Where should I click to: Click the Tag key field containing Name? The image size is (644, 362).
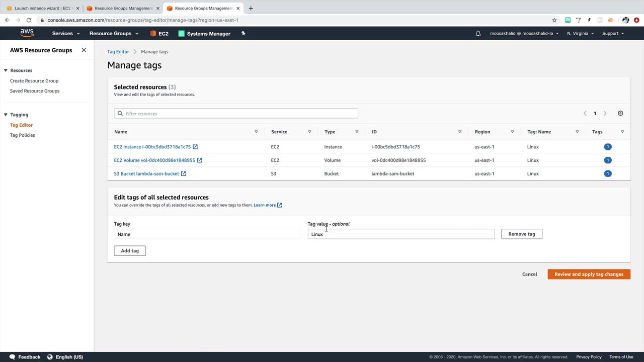click(207, 234)
